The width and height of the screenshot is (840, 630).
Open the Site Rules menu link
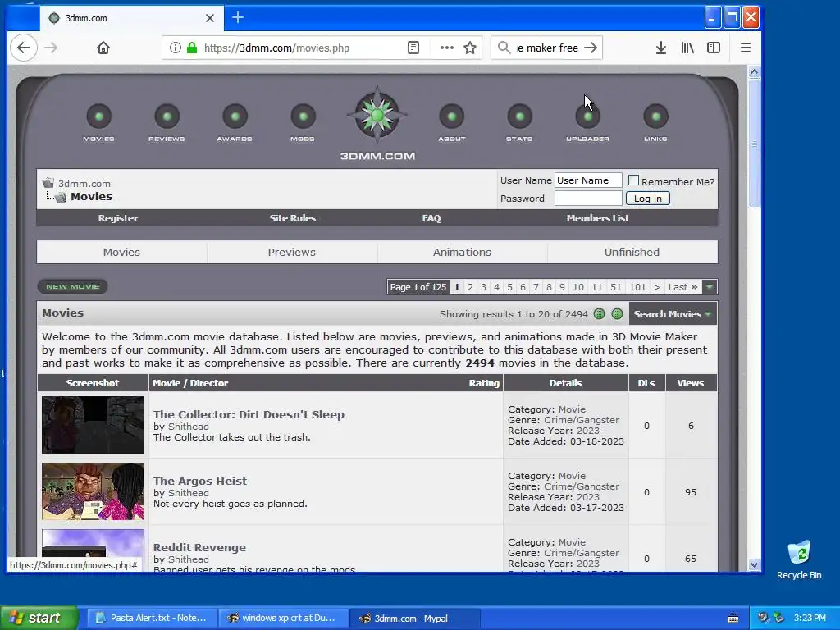293,218
